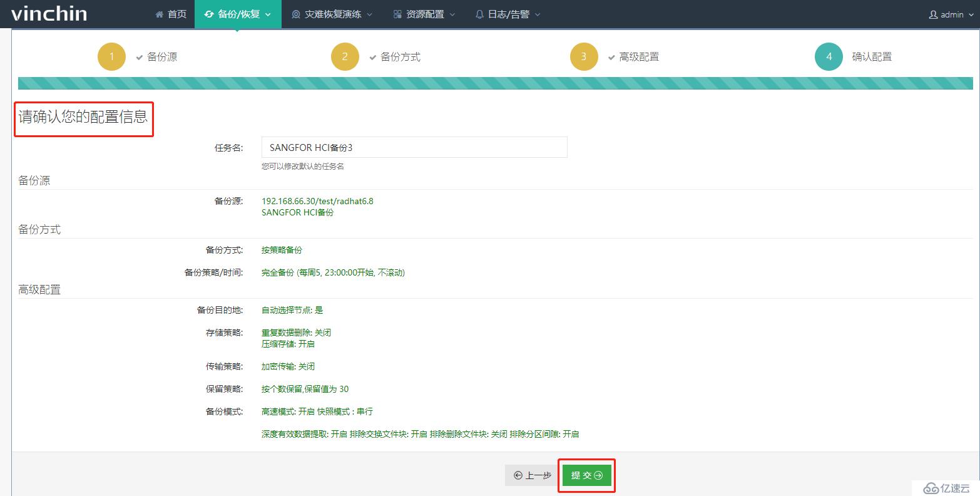
Task: Click the checkmark beside 备份源 step
Action: click(139, 57)
